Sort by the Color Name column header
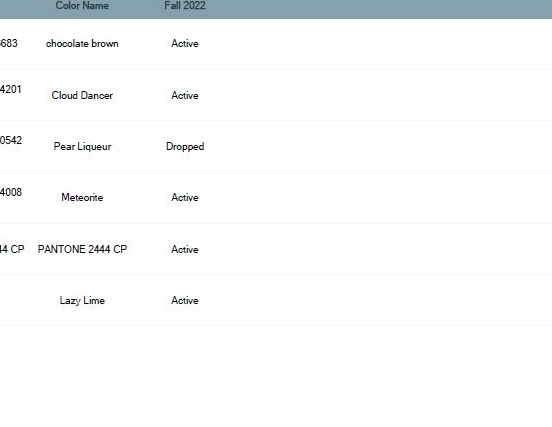 [x=82, y=6]
